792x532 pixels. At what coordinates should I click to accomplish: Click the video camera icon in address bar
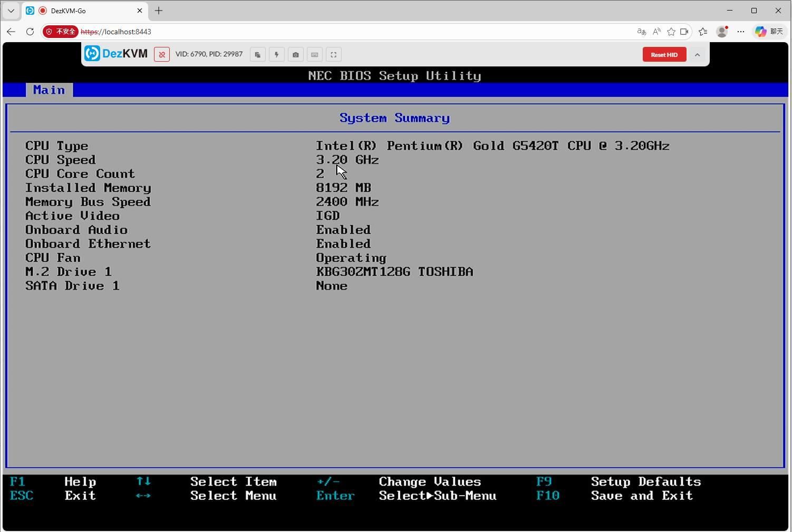pyautogui.click(x=684, y=32)
